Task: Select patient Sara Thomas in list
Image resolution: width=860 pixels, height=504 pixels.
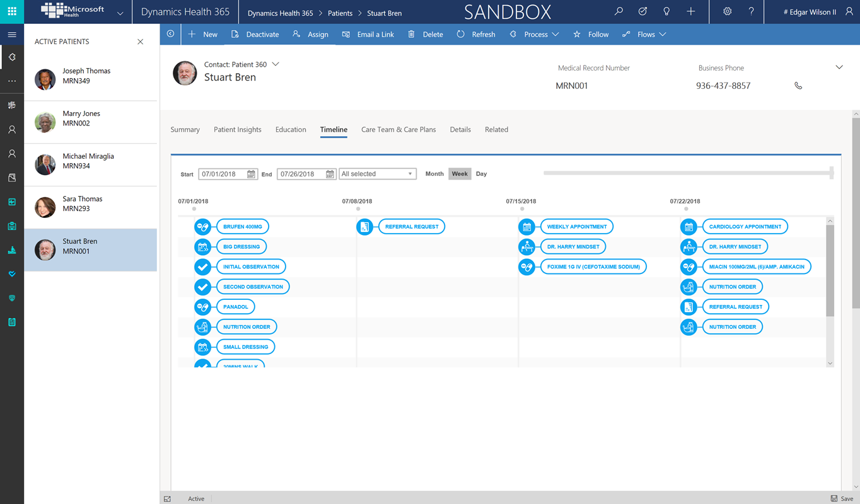Action: tap(91, 207)
